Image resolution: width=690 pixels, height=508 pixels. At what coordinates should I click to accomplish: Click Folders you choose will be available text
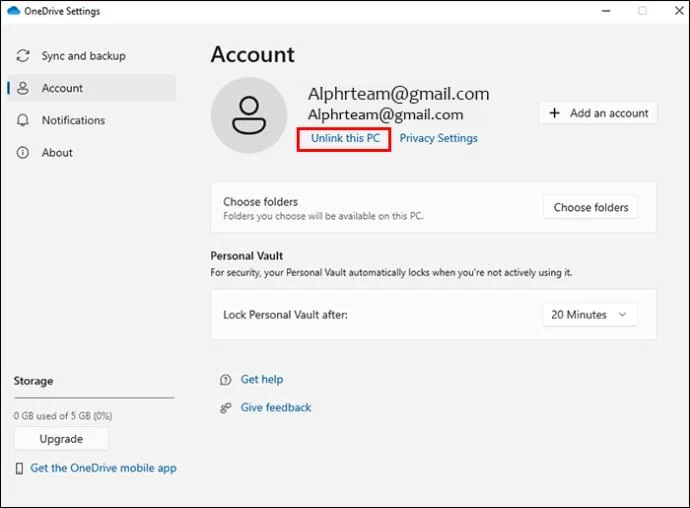(x=323, y=216)
